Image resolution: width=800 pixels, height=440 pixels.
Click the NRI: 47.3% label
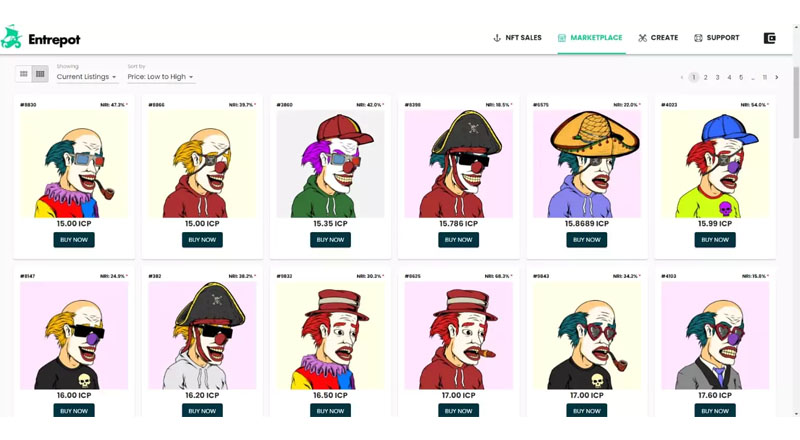tap(113, 105)
